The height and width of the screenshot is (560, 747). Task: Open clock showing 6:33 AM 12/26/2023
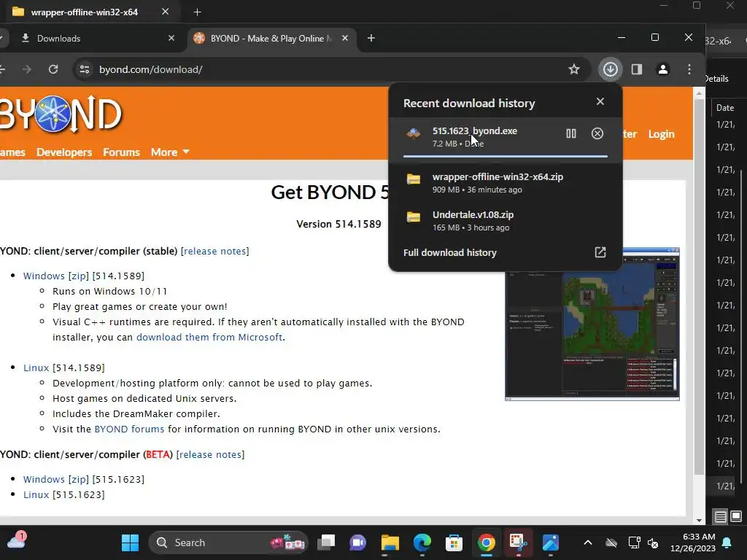point(693,542)
